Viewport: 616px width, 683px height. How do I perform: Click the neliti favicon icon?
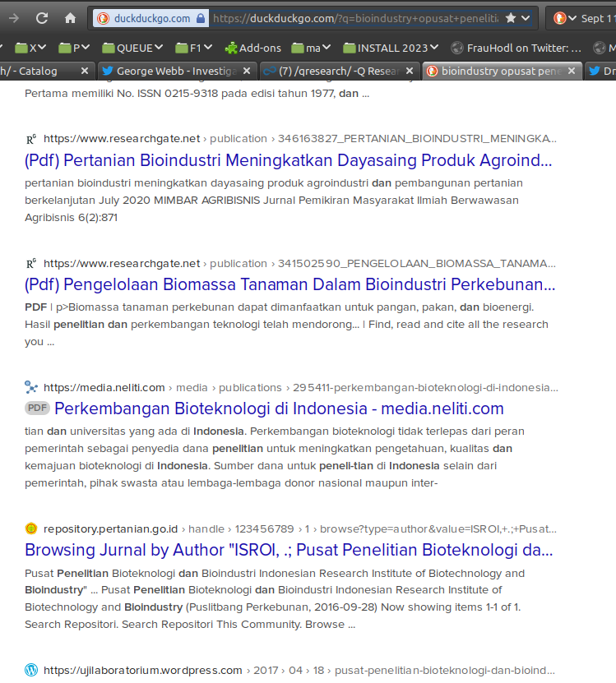pos(31,387)
